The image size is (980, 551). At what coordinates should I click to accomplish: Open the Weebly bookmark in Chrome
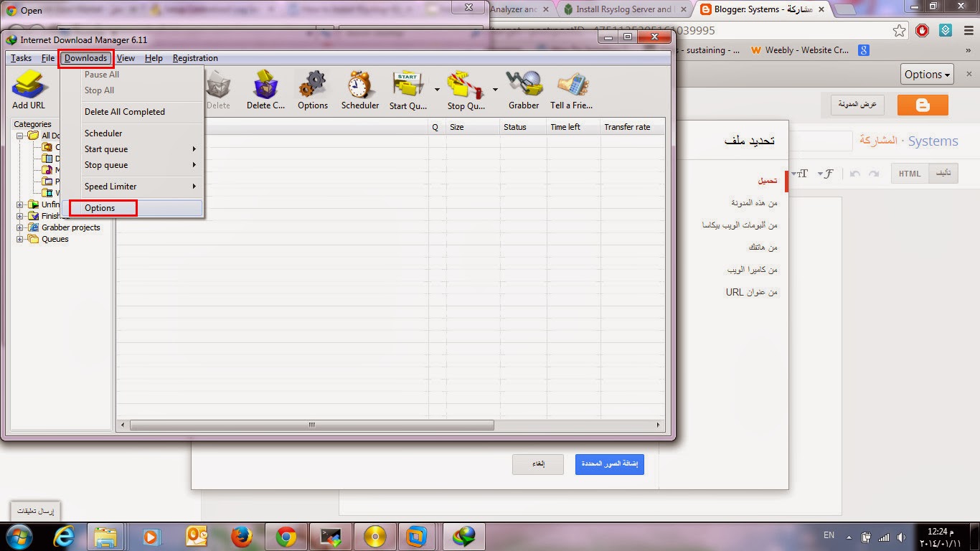click(x=800, y=50)
